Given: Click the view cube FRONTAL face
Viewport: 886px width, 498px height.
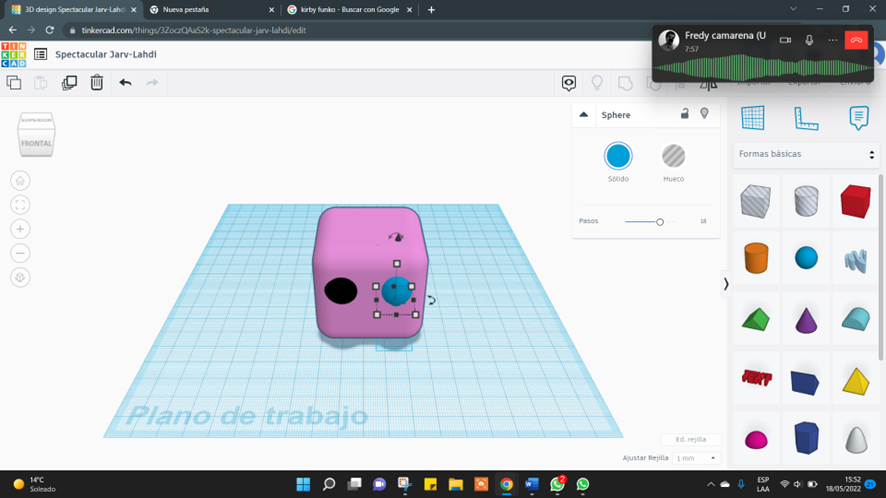Looking at the screenshot, I should (x=36, y=144).
